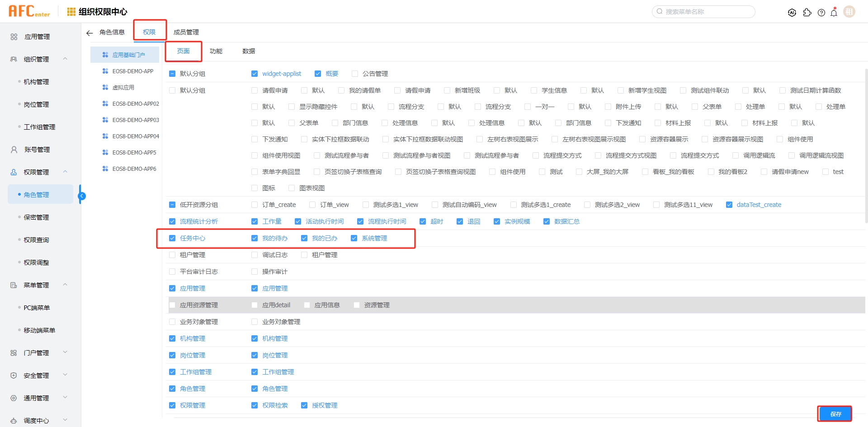This screenshot has width=868, height=427.
Task: Click the 保存 save button
Action: tap(835, 413)
